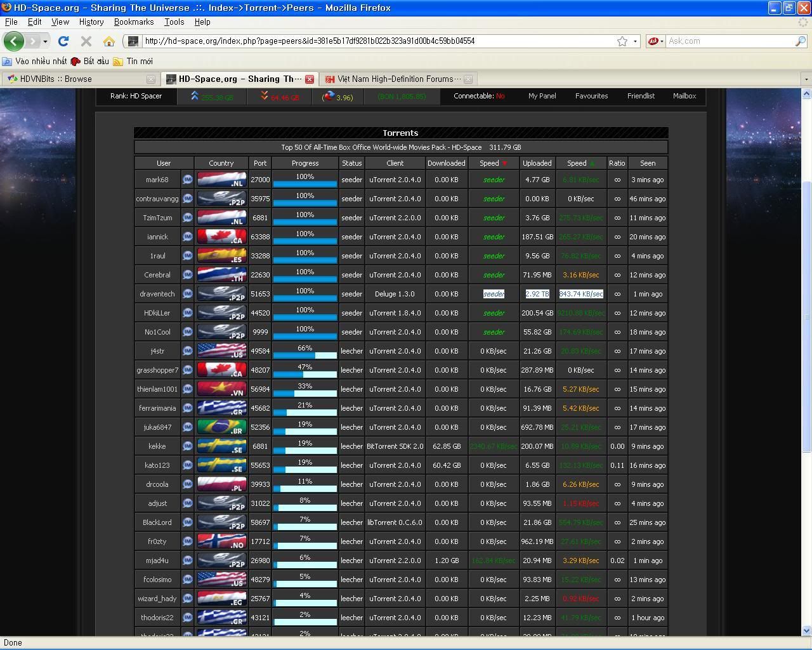Open the Tools menu
The width and height of the screenshot is (812, 650).
click(x=174, y=22)
